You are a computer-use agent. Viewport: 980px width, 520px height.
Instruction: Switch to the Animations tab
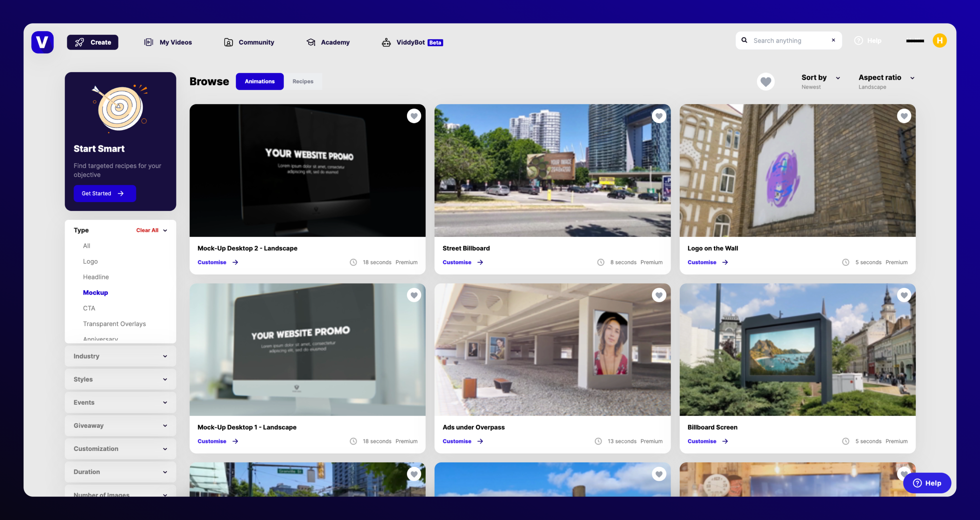(x=259, y=81)
